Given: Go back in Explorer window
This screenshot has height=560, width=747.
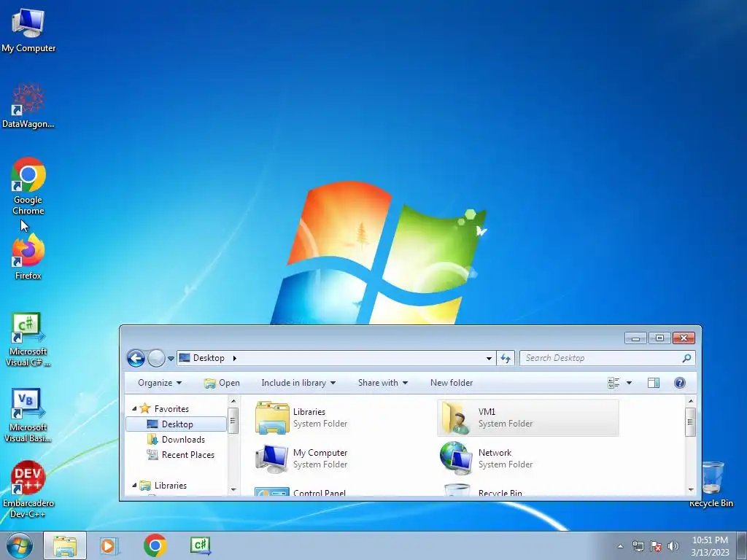Looking at the screenshot, I should [136, 358].
